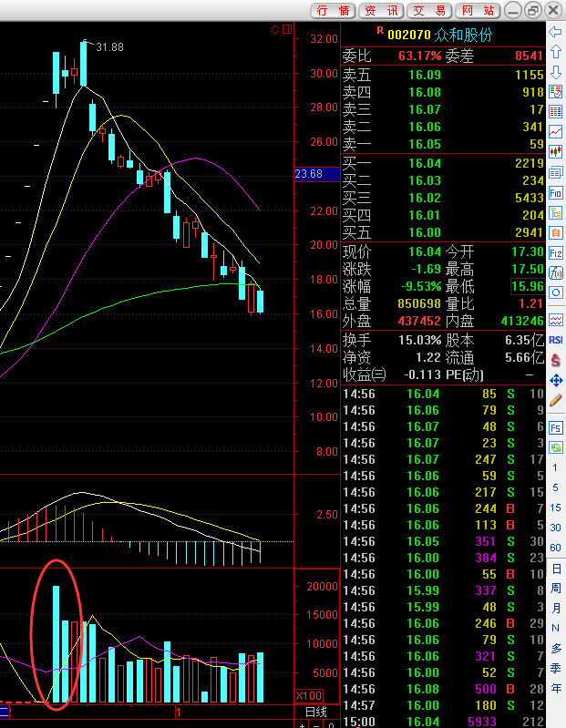Click the 买五 price 16.00
This screenshot has height=728, width=566.
(x=425, y=232)
